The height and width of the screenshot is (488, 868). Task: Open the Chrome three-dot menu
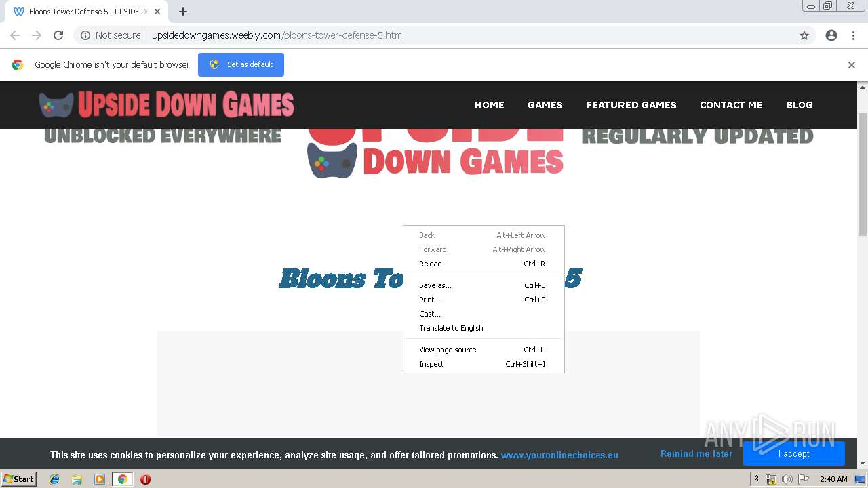[x=853, y=35]
